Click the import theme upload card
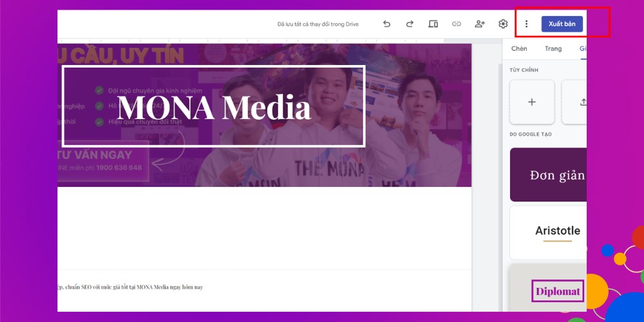This screenshot has width=644, height=322. click(574, 102)
